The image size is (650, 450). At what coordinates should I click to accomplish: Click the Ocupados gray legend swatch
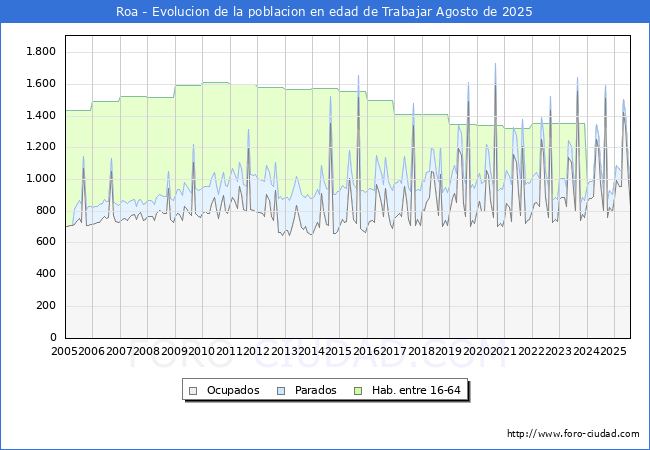(194, 390)
